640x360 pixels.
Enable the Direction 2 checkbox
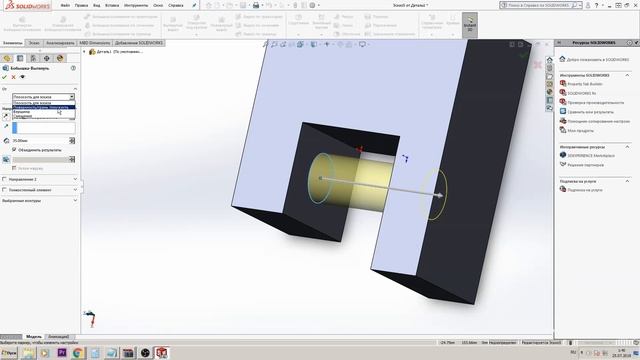[x=4, y=179]
